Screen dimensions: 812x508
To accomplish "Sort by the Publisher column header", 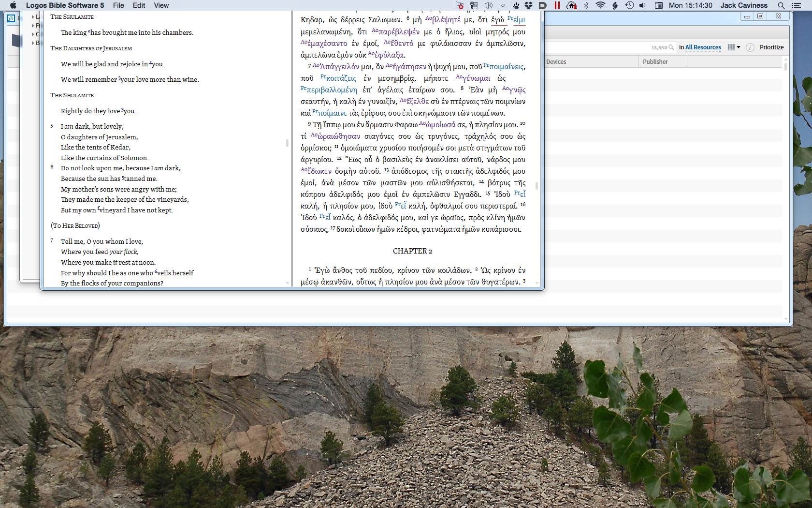I will pos(663,61).
